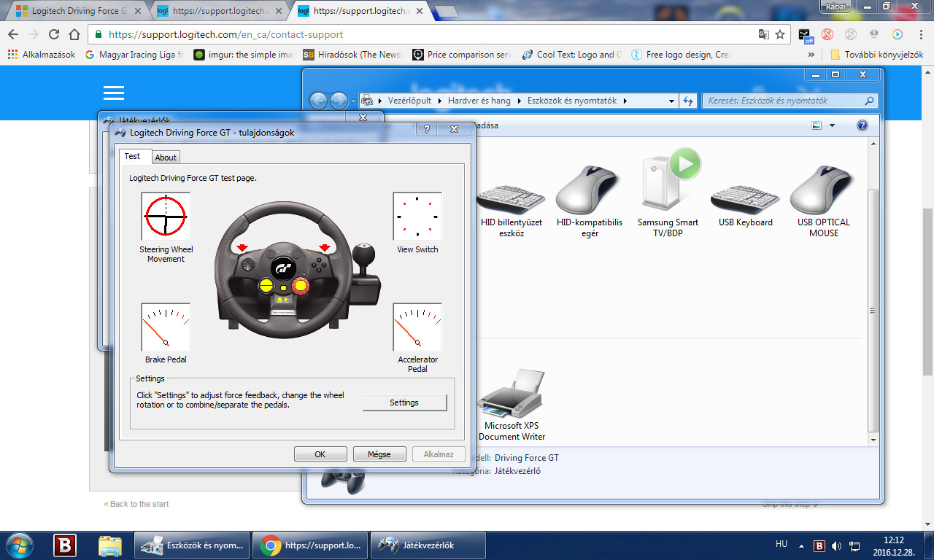Open További könyvjelzők folder
This screenshot has width=934, height=560.
(x=876, y=55)
